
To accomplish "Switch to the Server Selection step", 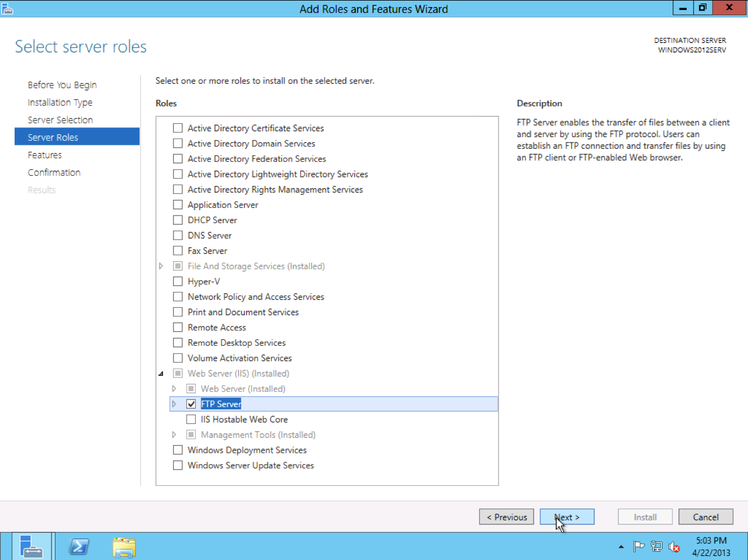I will pos(60,120).
